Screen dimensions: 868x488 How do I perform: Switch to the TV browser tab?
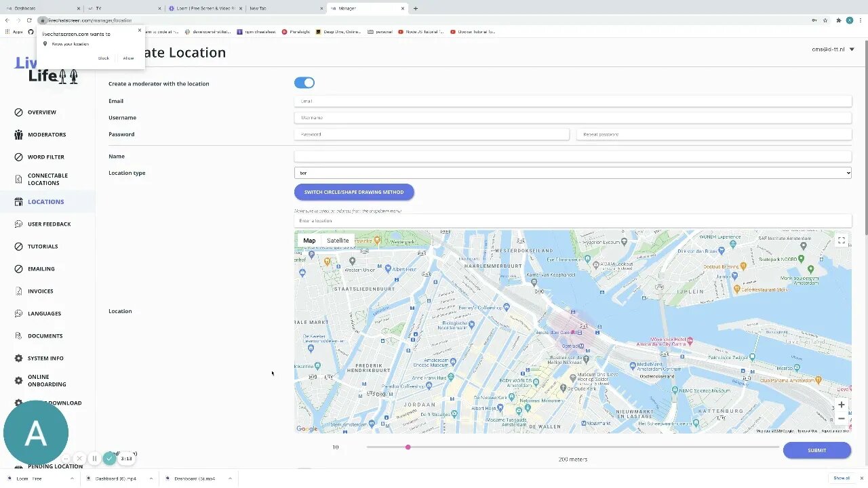click(x=124, y=8)
